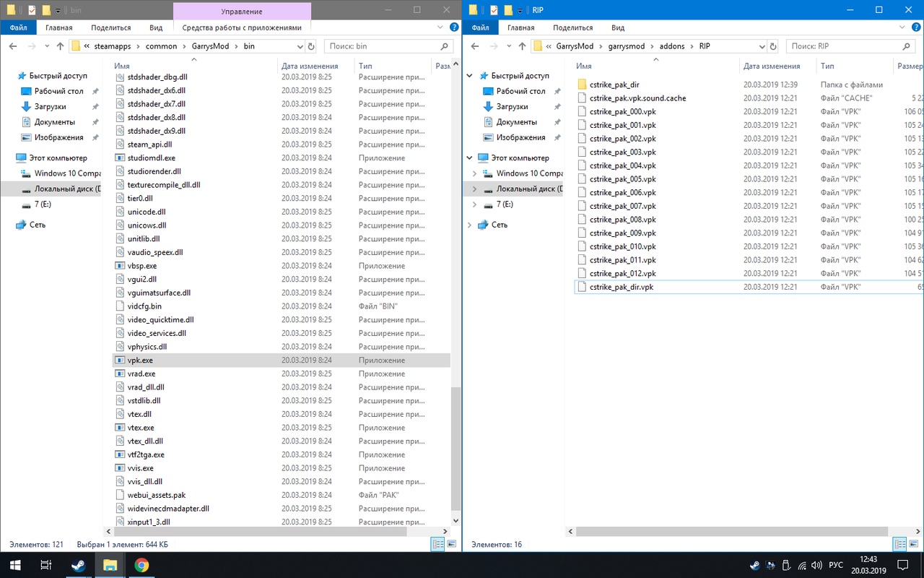Open Task View on the taskbar
924x578 pixels.
point(45,565)
